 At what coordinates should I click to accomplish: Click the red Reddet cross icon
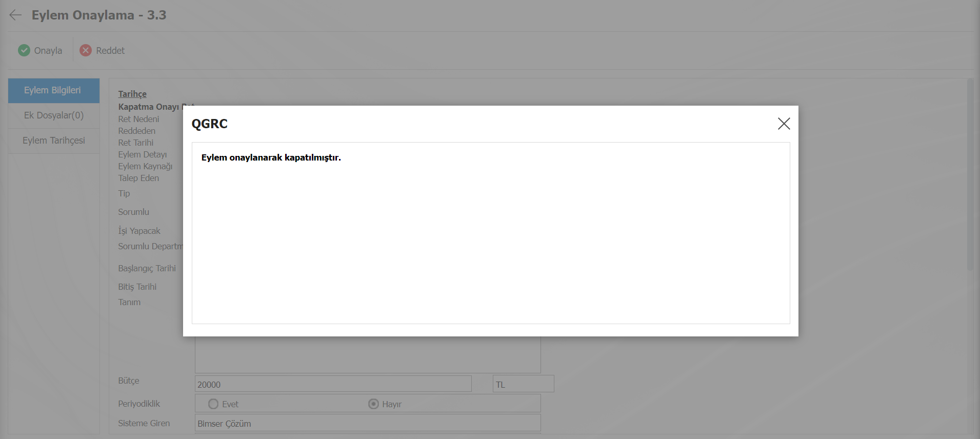point(86,50)
